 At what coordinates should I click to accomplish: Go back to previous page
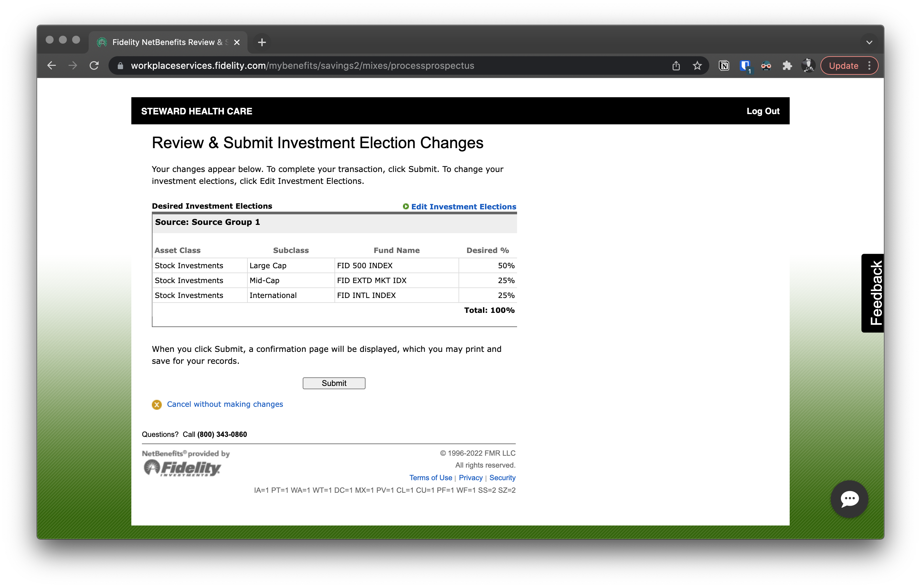click(52, 66)
